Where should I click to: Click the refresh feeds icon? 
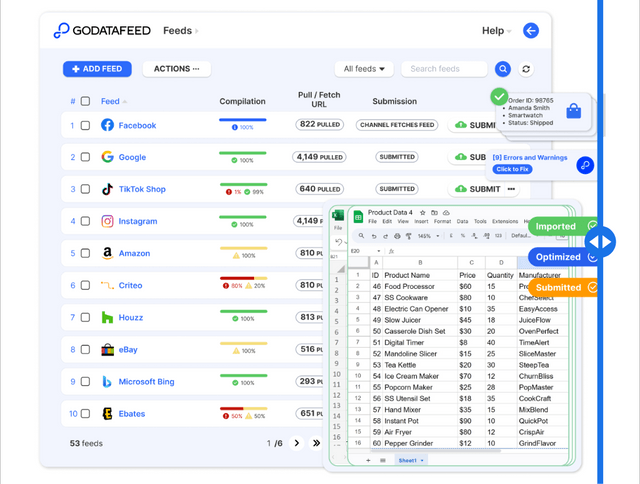(x=526, y=69)
